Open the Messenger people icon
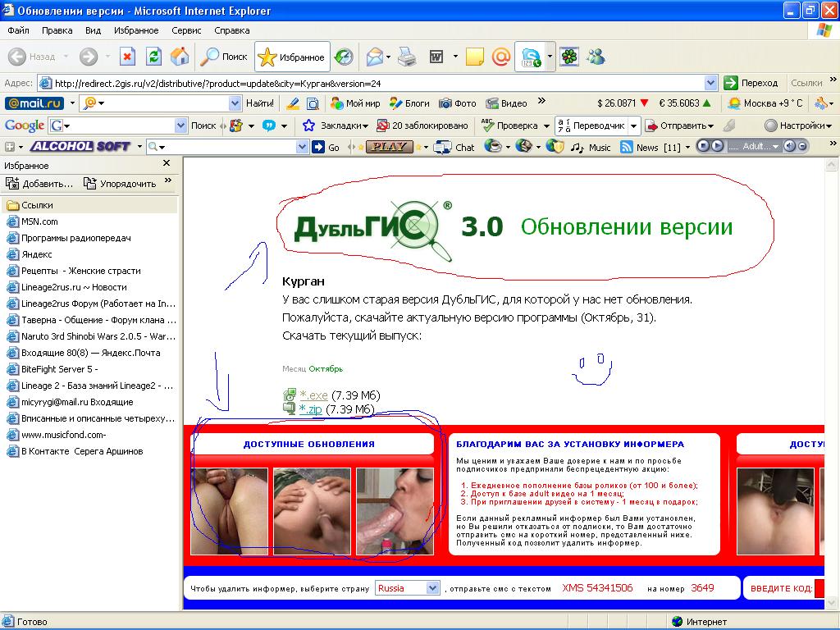The image size is (840, 630). pos(596,57)
